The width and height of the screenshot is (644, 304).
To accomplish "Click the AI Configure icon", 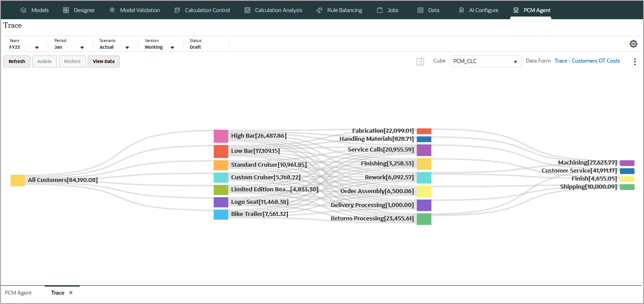I will pos(461,10).
